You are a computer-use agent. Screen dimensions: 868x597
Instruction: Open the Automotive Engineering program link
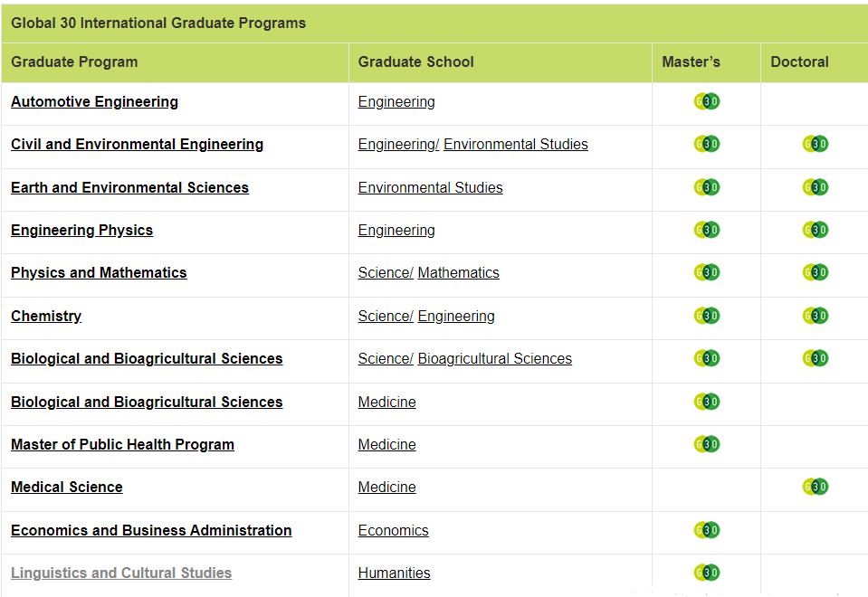click(94, 102)
